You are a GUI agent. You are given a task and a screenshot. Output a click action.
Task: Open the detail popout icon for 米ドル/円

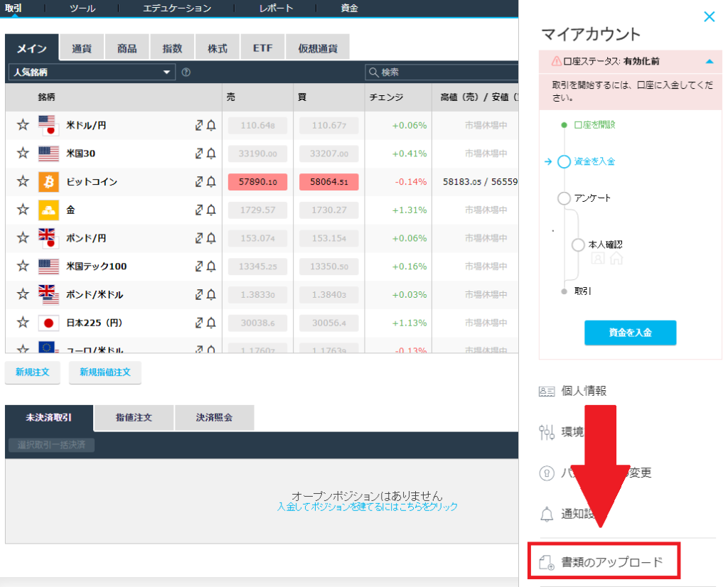199,125
